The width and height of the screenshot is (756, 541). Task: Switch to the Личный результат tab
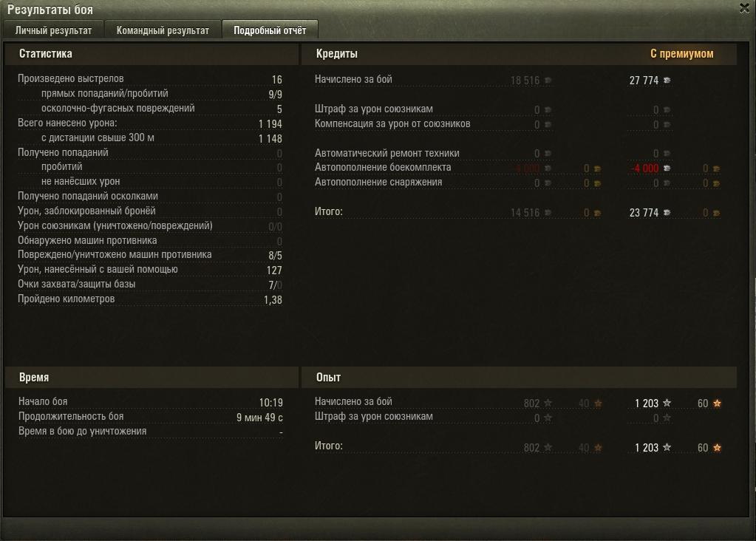click(53, 30)
